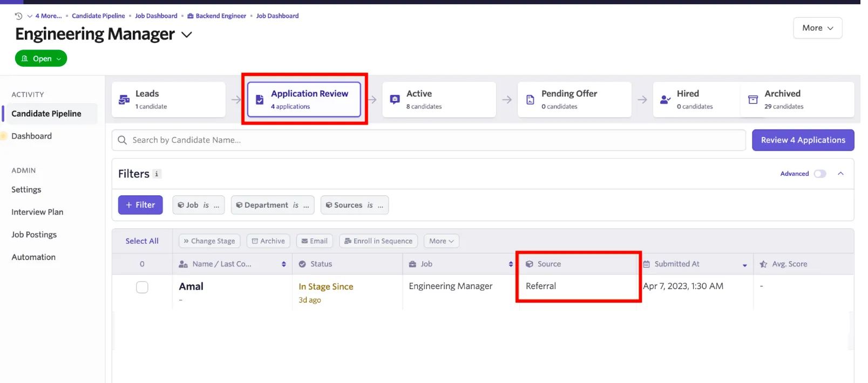Click the Hired person-check icon
Viewport: 868px width, 383px height.
(665, 99)
